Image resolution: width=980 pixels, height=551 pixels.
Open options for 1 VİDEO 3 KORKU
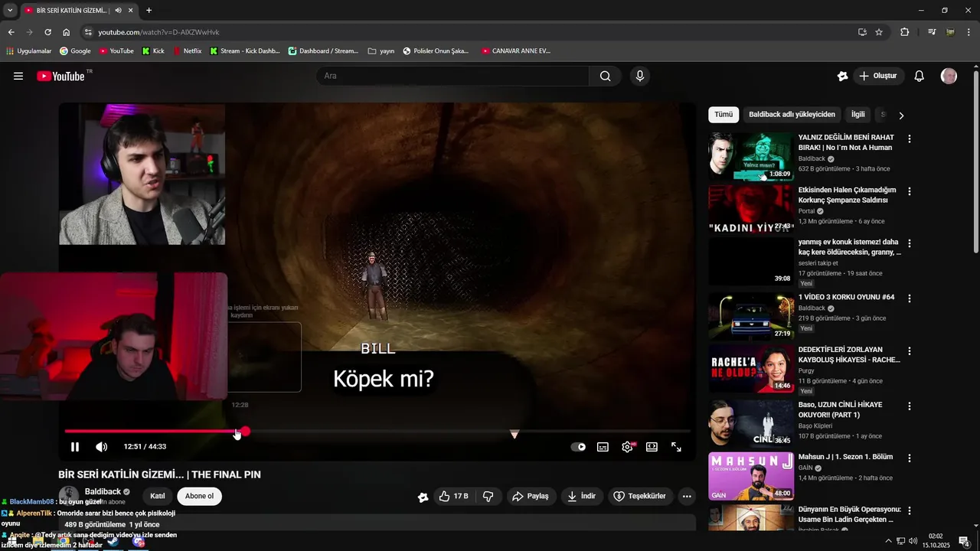[x=910, y=298]
